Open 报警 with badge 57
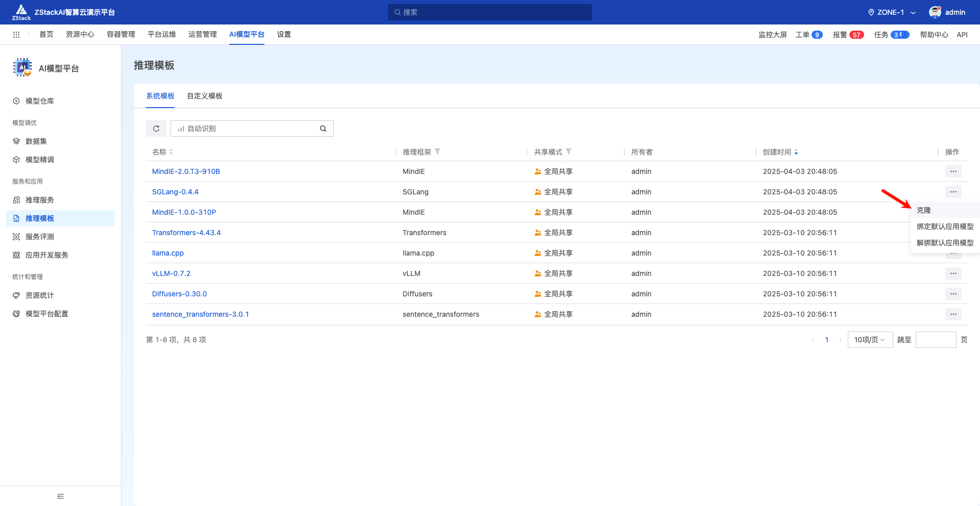980x506 pixels. [848, 35]
